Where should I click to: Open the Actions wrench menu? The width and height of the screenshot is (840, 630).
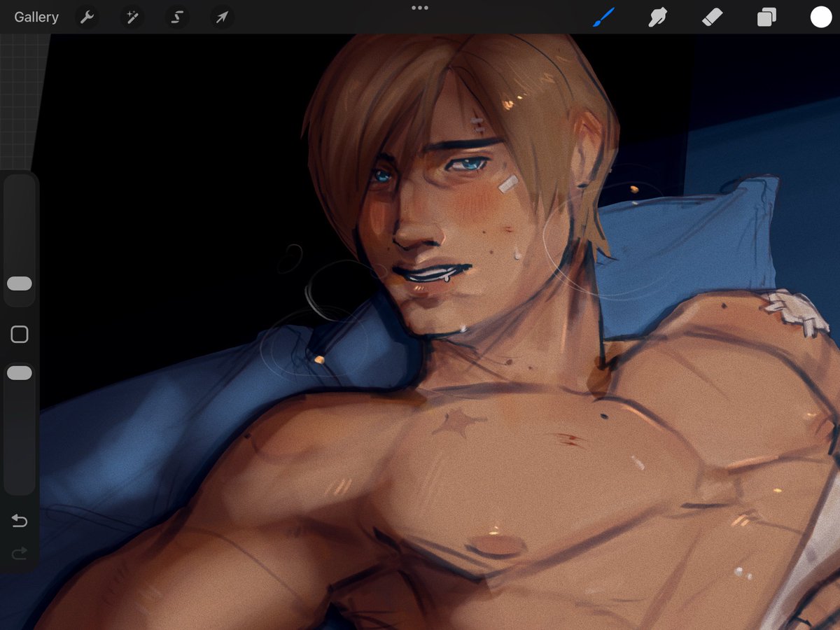[x=87, y=17]
